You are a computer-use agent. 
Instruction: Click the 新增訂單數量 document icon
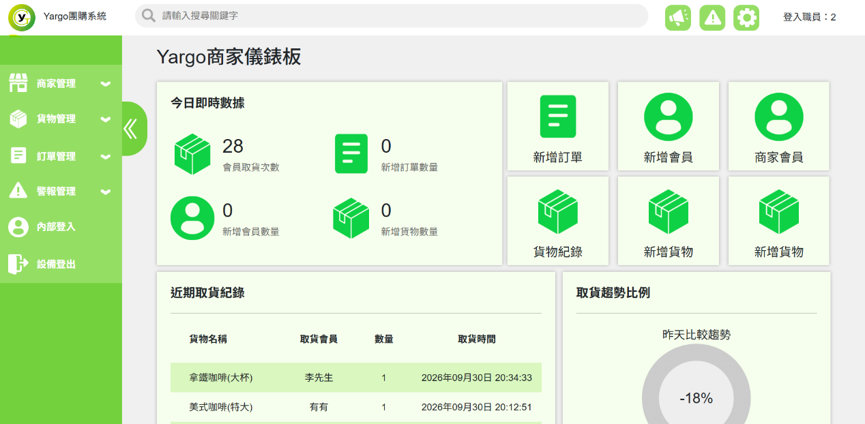pyautogui.click(x=351, y=154)
